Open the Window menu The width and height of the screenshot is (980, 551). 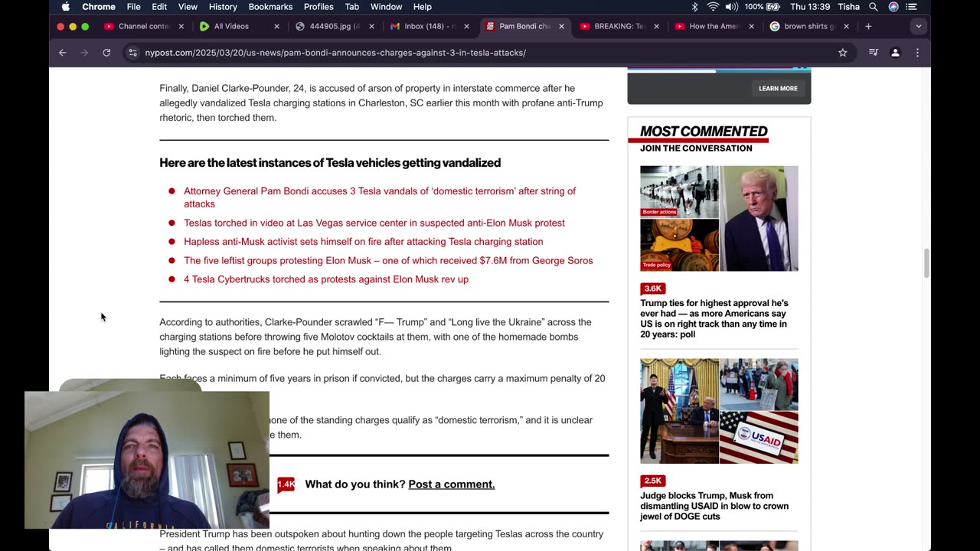click(x=386, y=7)
